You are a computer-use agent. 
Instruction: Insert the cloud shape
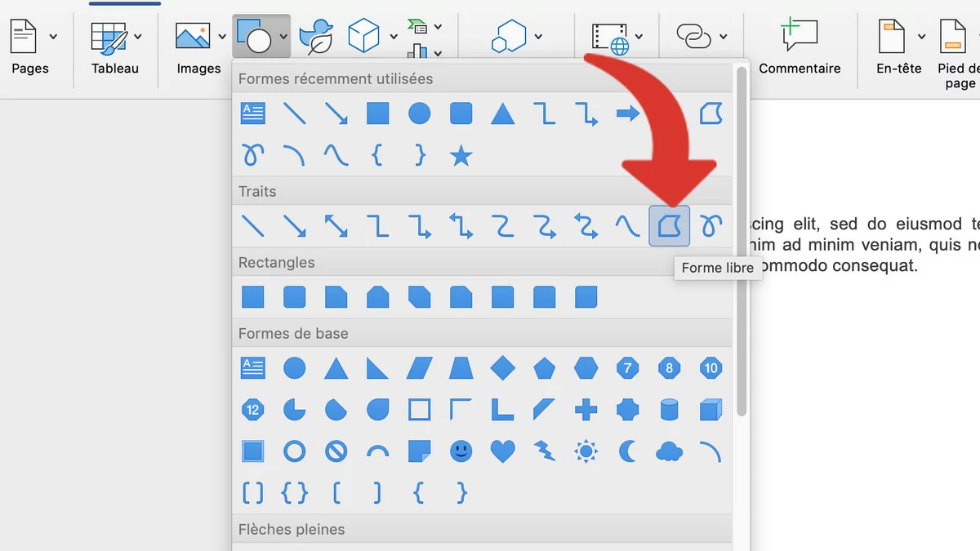point(669,451)
